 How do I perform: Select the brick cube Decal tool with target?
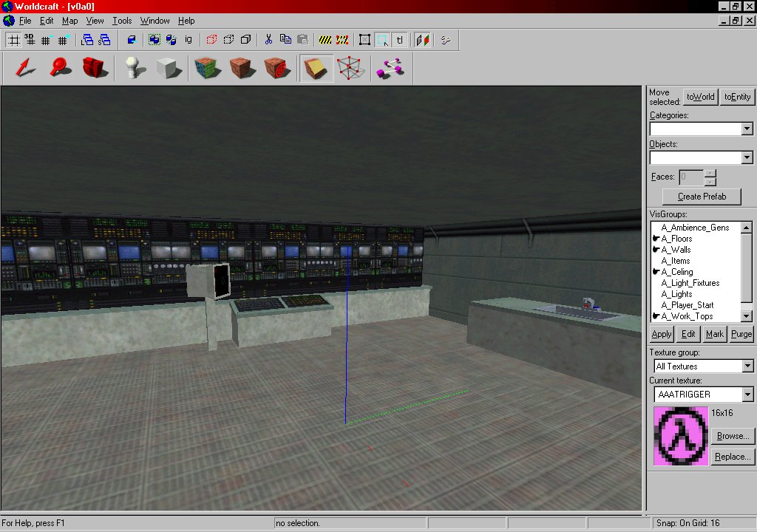point(277,68)
